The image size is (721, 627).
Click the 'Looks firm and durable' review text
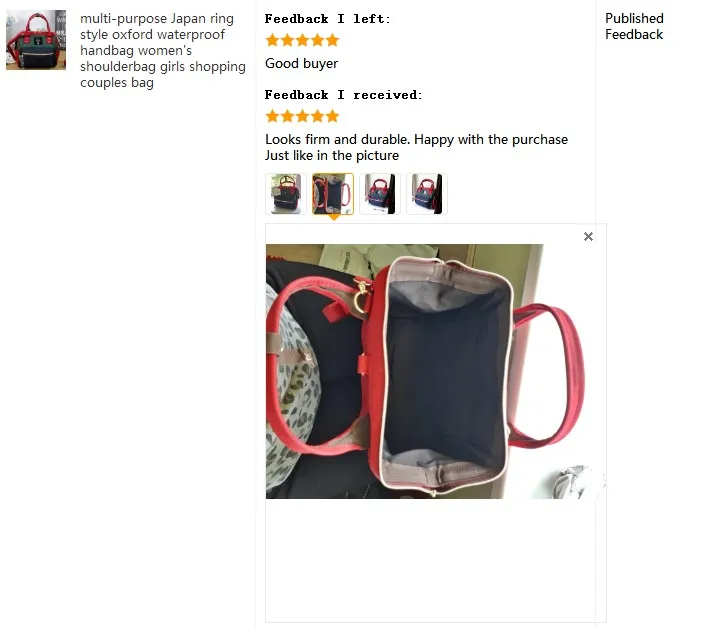(416, 147)
